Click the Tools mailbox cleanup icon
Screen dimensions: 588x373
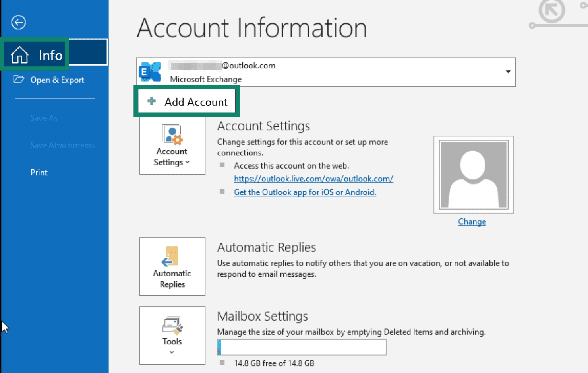pos(172,325)
